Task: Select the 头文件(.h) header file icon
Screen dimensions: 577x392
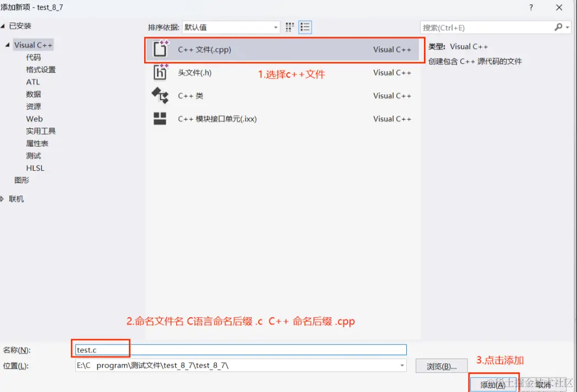Action: [x=160, y=72]
